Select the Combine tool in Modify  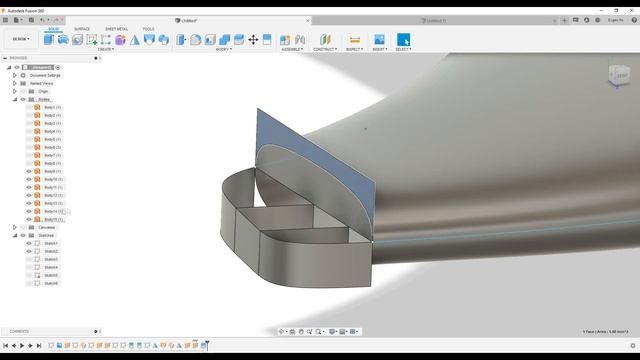click(224, 40)
